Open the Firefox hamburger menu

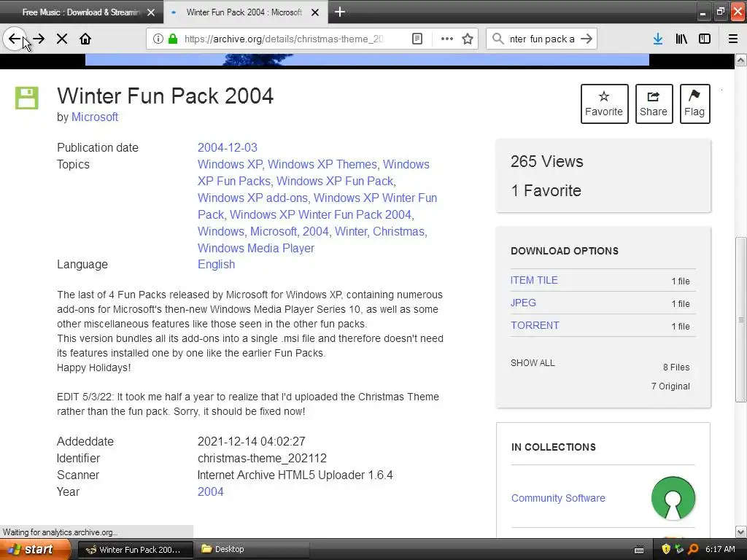tap(733, 39)
